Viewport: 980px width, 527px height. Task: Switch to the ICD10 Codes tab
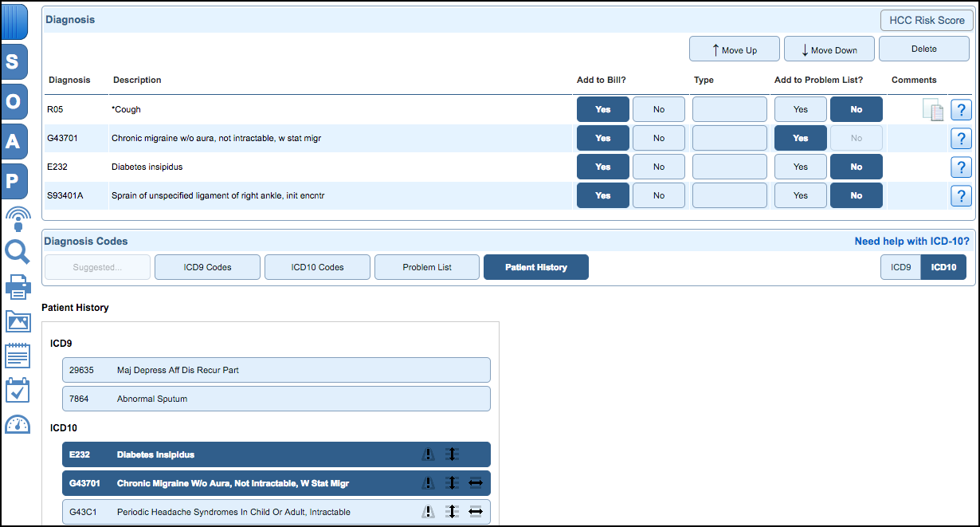click(317, 267)
